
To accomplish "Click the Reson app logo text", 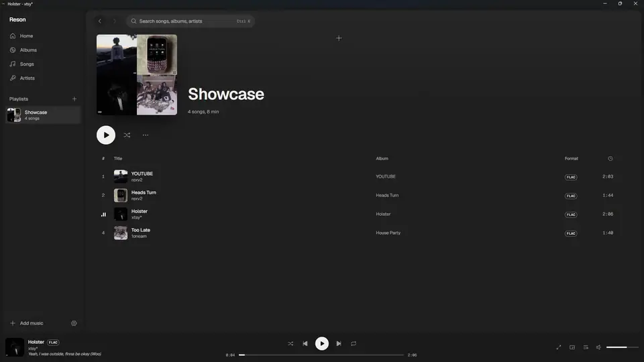I will pos(17,19).
